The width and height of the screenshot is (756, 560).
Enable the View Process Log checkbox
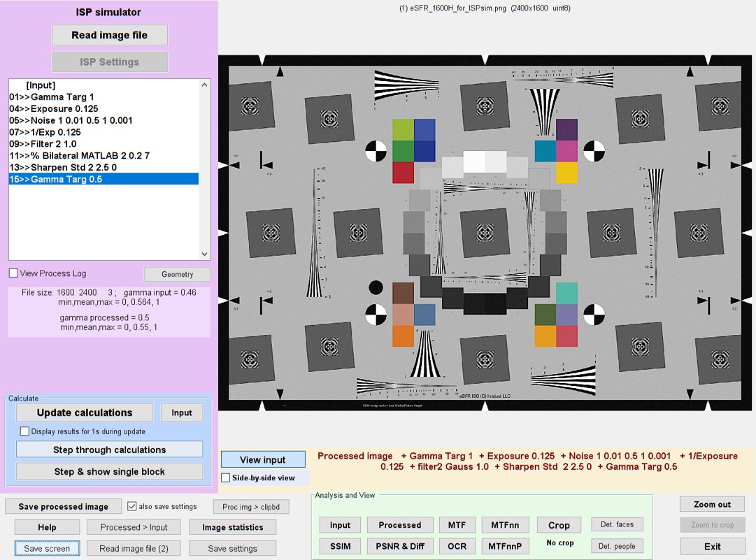tap(13, 273)
